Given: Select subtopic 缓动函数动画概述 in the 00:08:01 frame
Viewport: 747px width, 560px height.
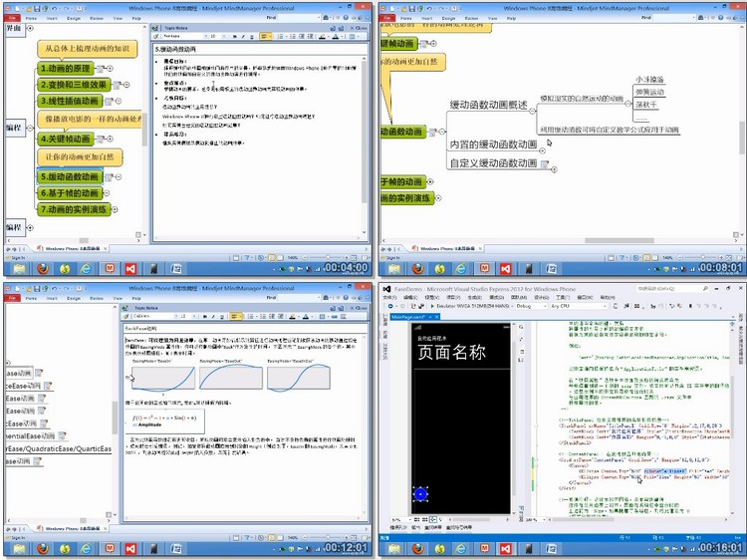Looking at the screenshot, I should click(488, 105).
